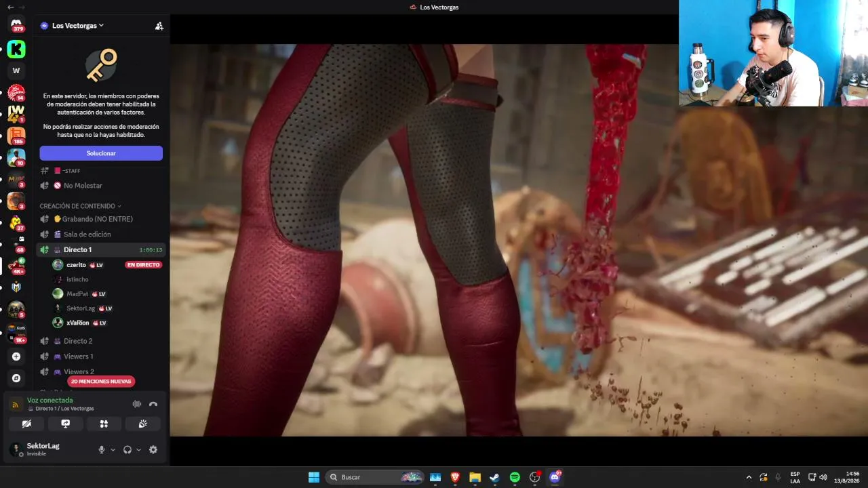
Task: Open Brave browser from taskbar
Action: click(455, 477)
